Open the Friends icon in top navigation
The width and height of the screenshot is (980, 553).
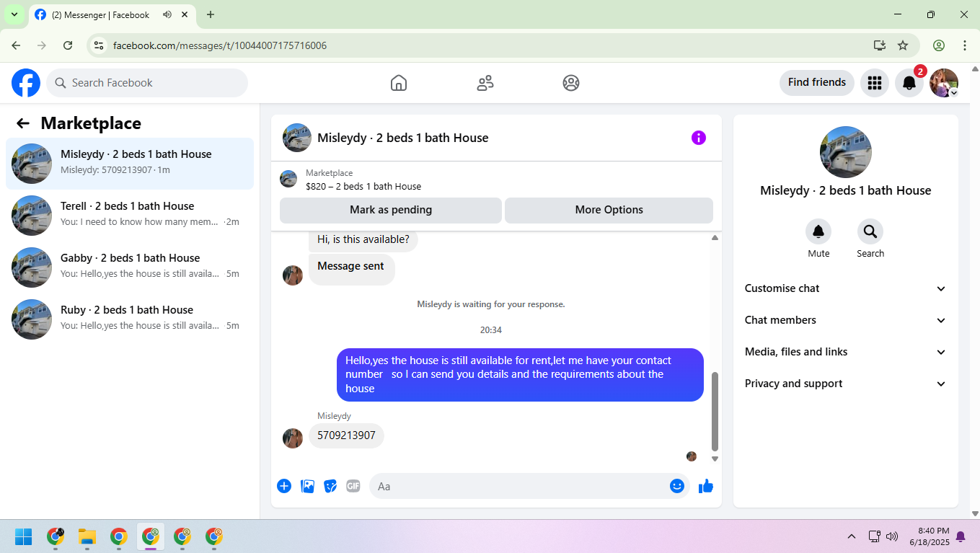click(x=485, y=83)
